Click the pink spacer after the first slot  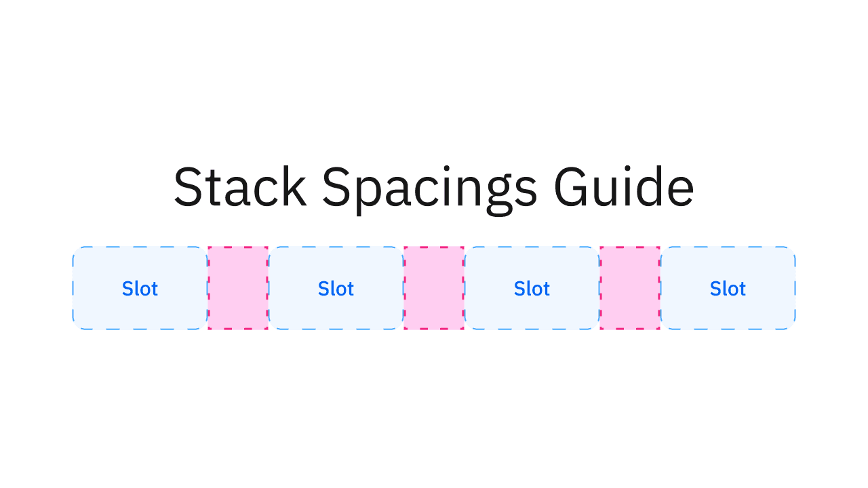pos(238,288)
